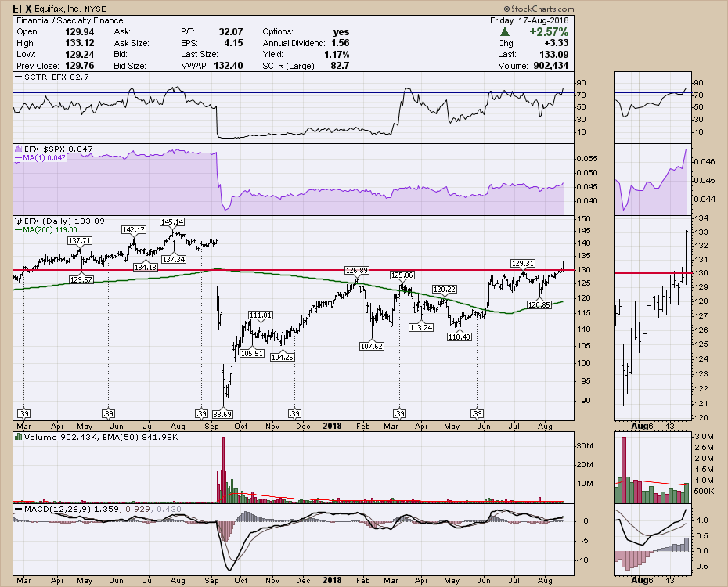Click the High value 133.12
This screenshot has width=728, height=587.
(79, 43)
